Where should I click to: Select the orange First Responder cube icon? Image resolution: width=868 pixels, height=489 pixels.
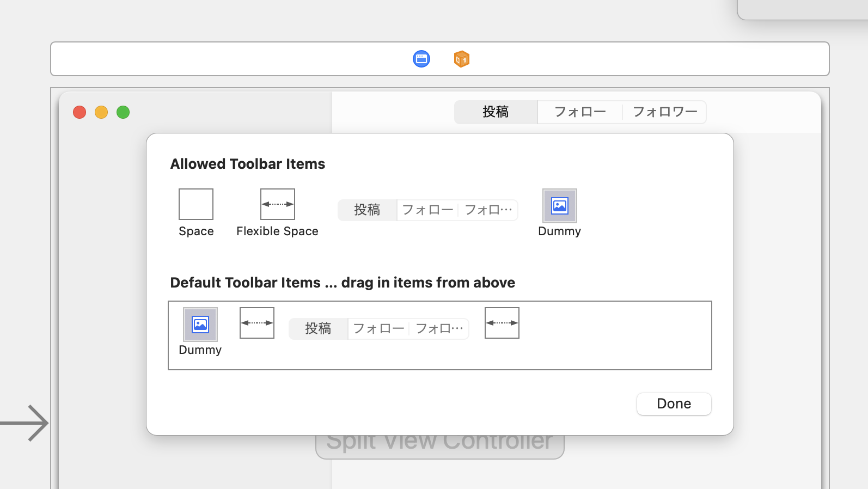pos(461,59)
